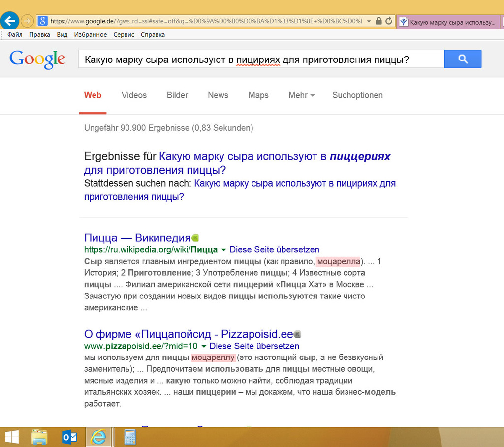Image resolution: width=504 pixels, height=447 pixels.
Task: Click corrected query link with пиццериях
Action: tap(237, 163)
